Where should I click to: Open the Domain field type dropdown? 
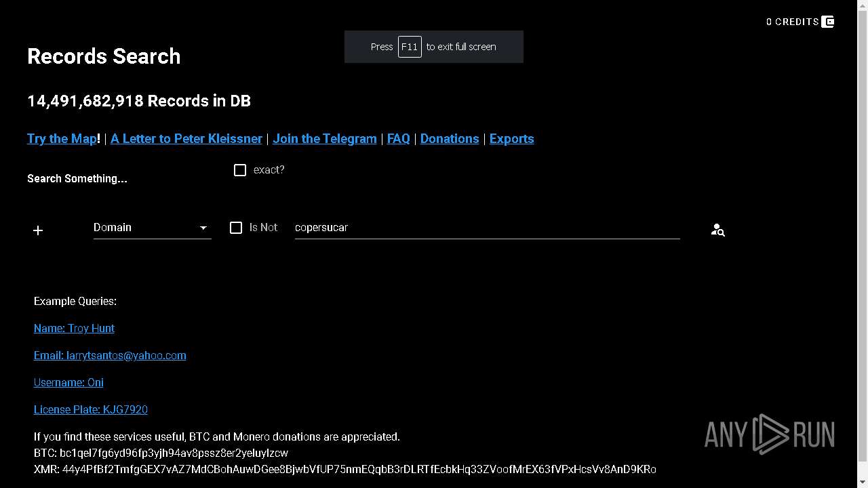pyautogui.click(x=152, y=228)
